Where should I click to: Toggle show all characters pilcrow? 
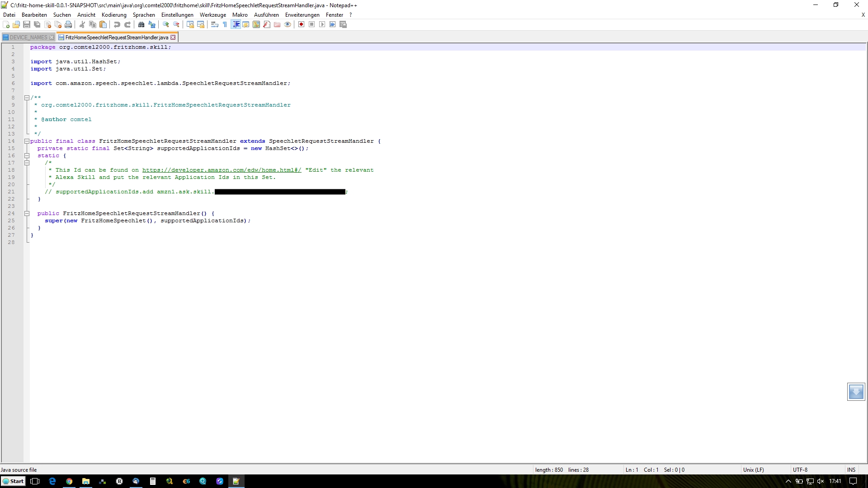(225, 24)
